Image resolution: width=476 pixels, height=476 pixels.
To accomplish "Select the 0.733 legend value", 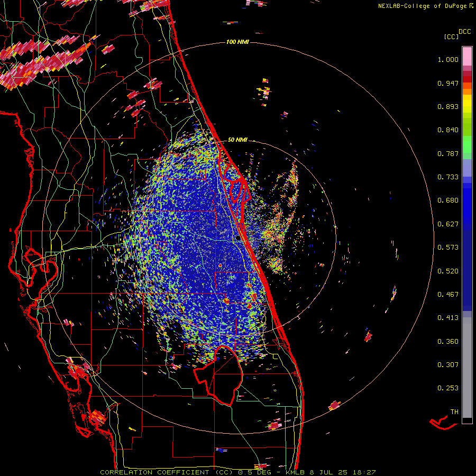I will (x=448, y=177).
